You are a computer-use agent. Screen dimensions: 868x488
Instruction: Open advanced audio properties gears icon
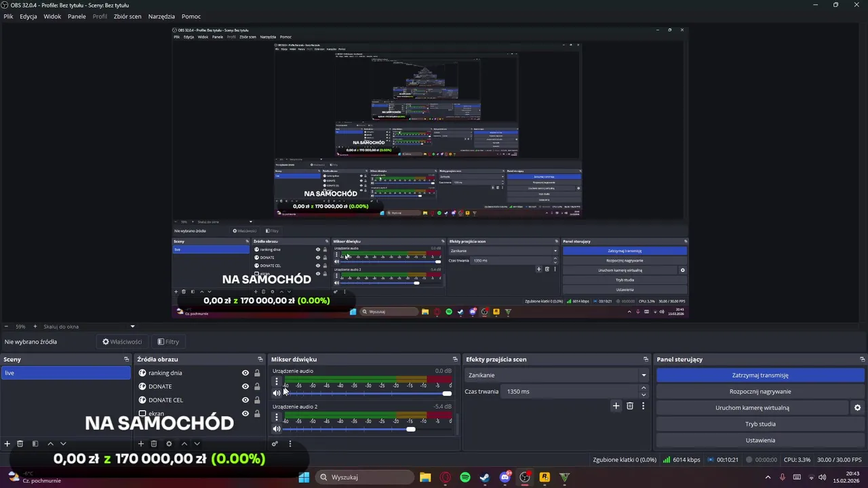(x=275, y=444)
